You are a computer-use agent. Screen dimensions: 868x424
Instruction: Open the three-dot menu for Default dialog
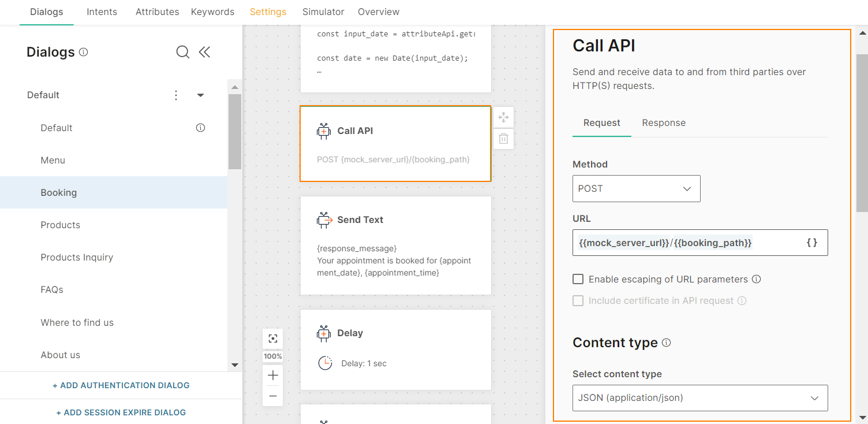pos(176,95)
